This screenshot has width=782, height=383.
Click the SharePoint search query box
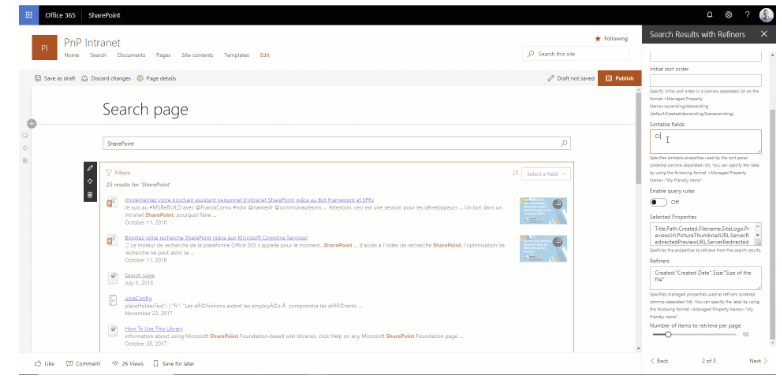tap(336, 143)
